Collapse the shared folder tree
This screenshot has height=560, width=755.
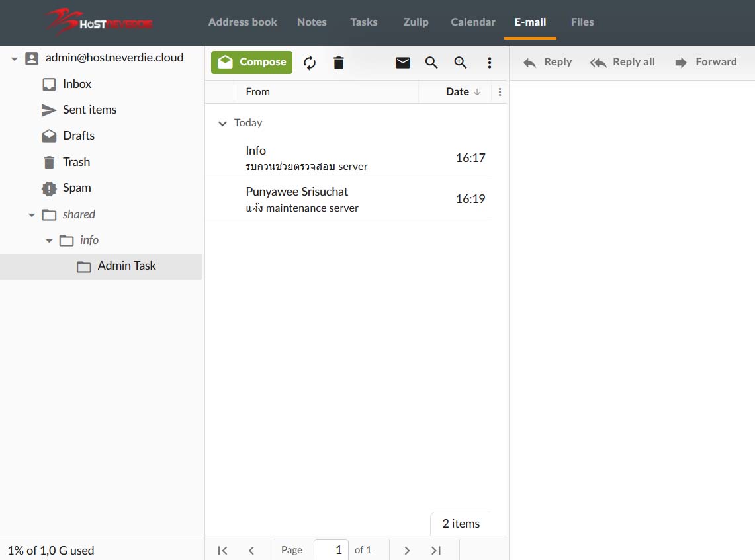tap(31, 215)
